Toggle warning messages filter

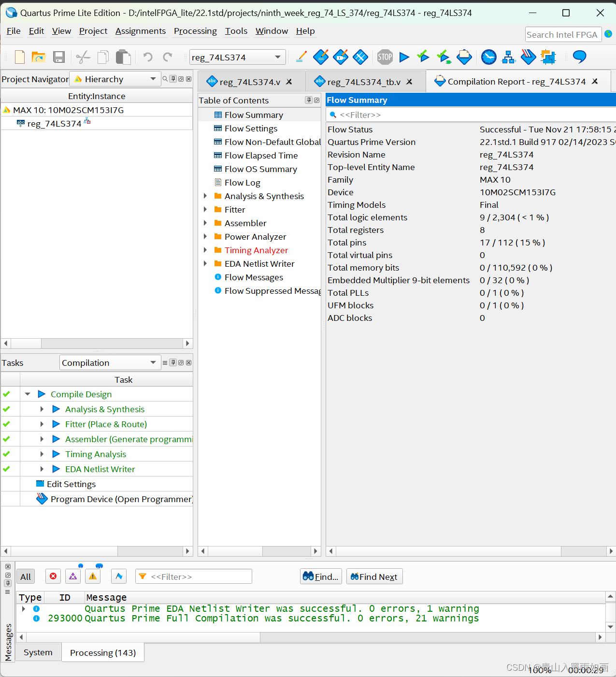(x=93, y=576)
